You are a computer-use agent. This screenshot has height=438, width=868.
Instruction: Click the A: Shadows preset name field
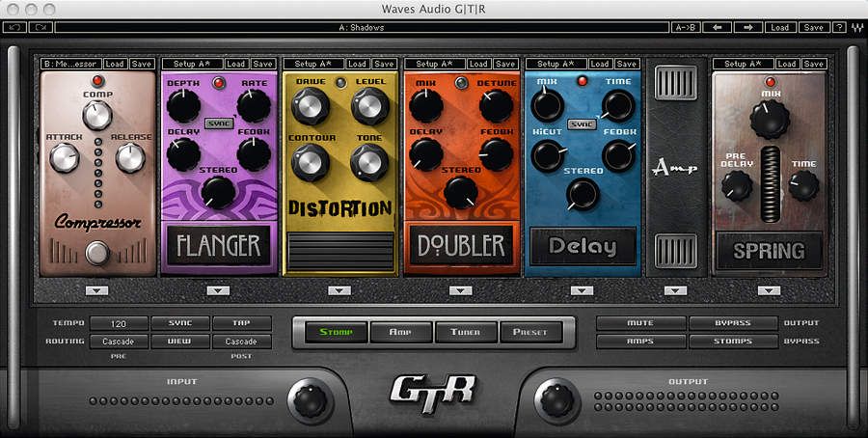[x=362, y=27]
